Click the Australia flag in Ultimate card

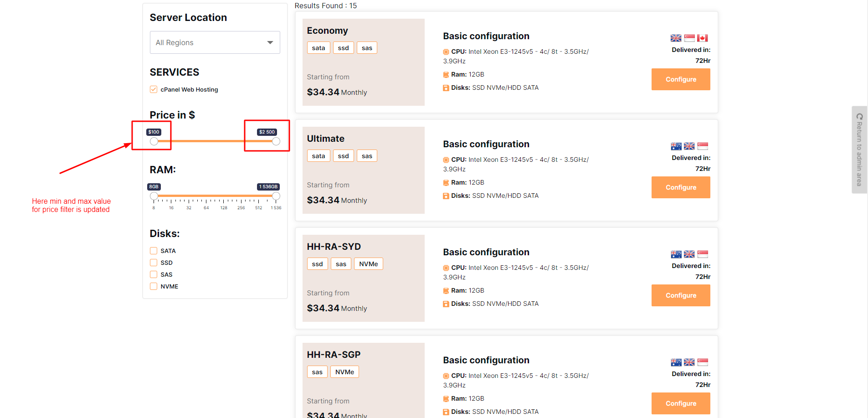[x=676, y=146]
